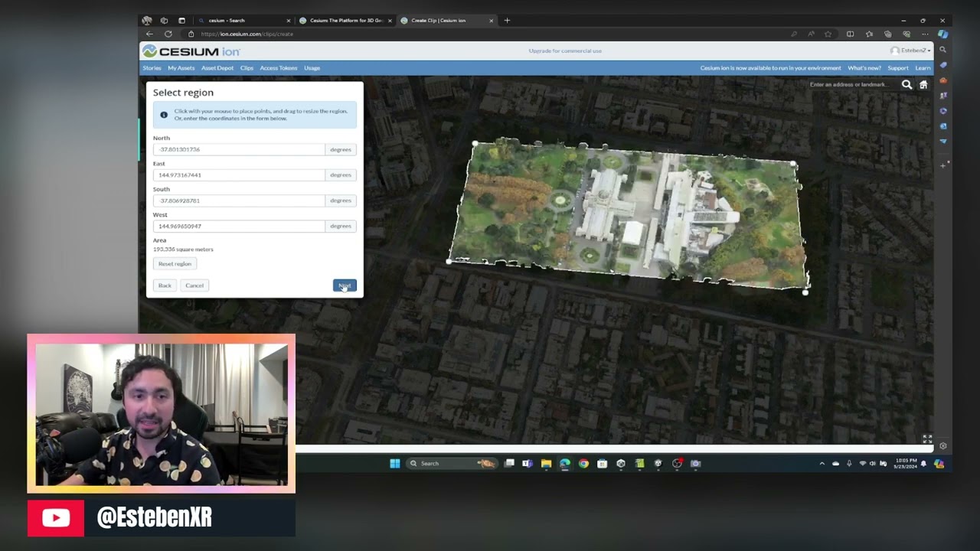The height and width of the screenshot is (551, 980).
Task: Click the Reset region button
Action: point(175,263)
